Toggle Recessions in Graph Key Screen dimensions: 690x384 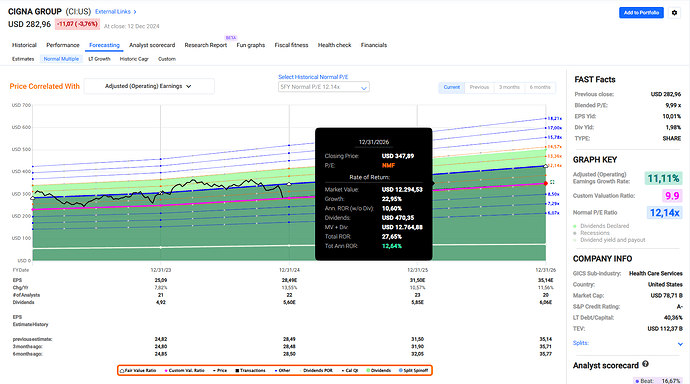(x=592, y=233)
